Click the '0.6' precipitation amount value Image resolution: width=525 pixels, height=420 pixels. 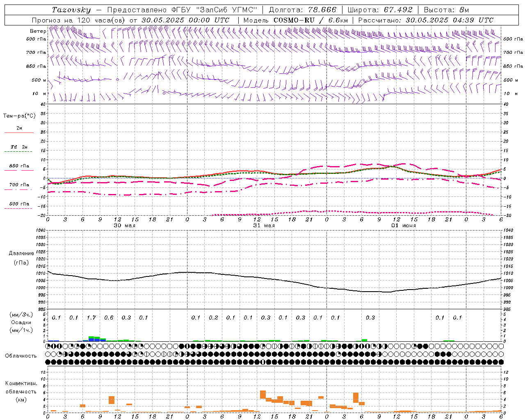(109, 317)
